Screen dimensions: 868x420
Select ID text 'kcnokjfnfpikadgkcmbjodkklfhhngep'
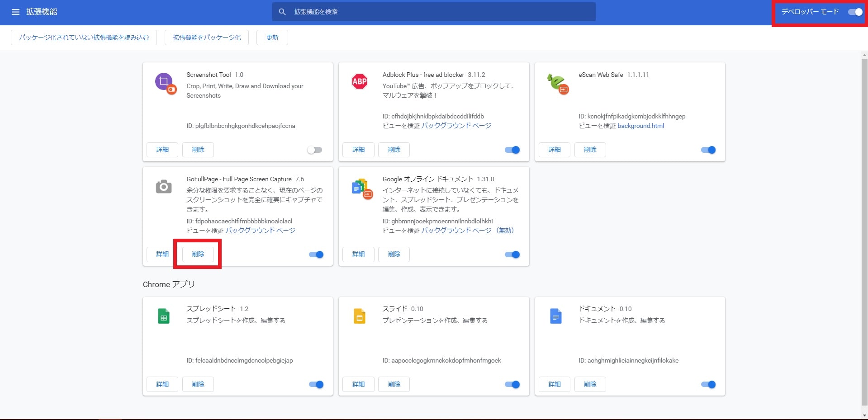click(636, 116)
